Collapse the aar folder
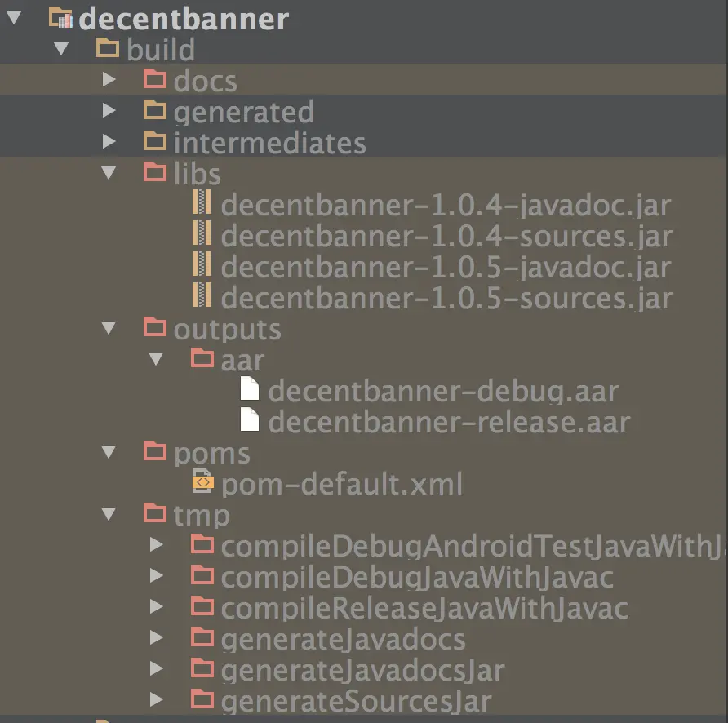The image size is (728, 723). [155, 358]
